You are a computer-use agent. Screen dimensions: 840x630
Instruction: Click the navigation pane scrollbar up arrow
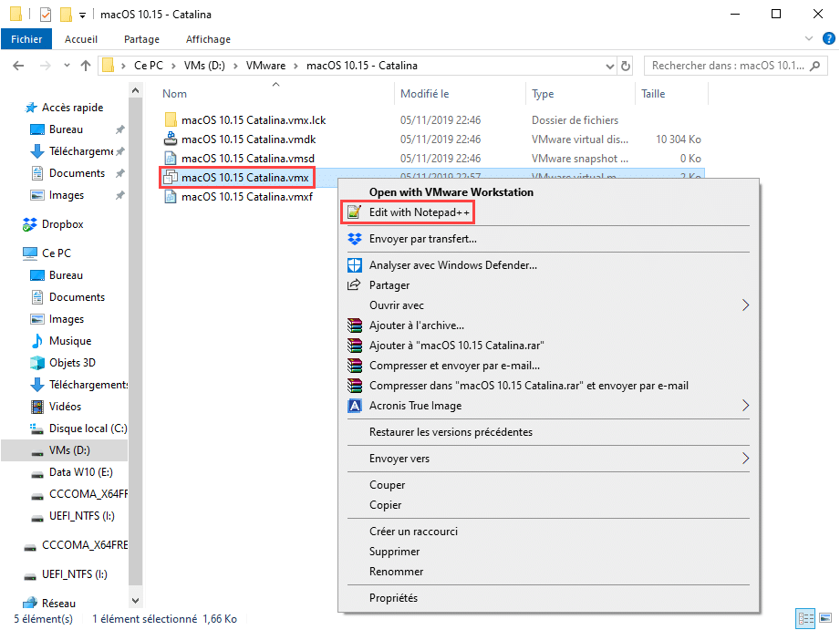136,90
